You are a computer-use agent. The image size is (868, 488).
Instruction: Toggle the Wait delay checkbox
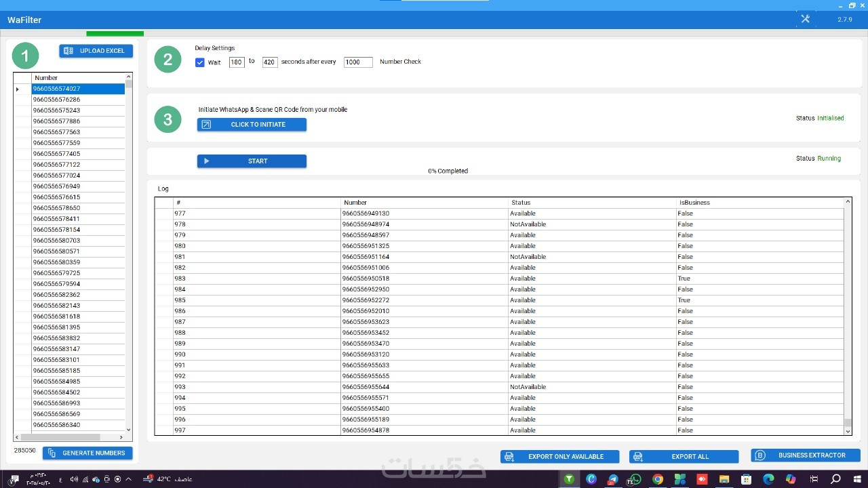(x=200, y=62)
